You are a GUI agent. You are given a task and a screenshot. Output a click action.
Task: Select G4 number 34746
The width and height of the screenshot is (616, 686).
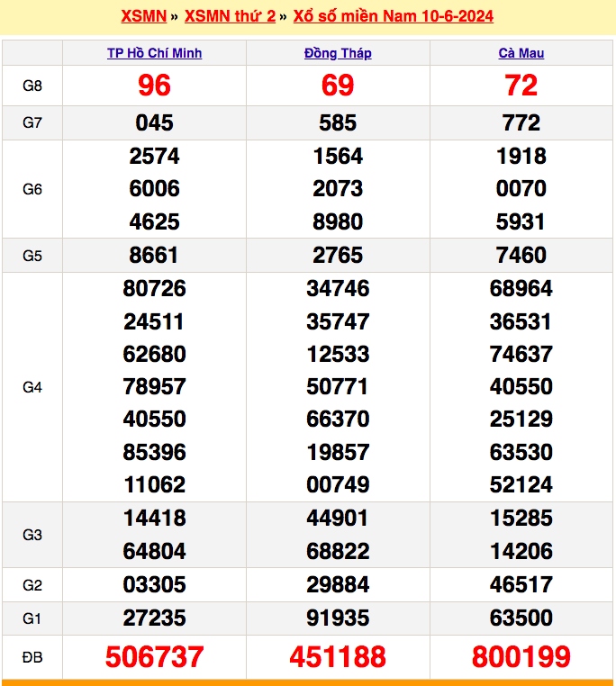[x=338, y=288]
